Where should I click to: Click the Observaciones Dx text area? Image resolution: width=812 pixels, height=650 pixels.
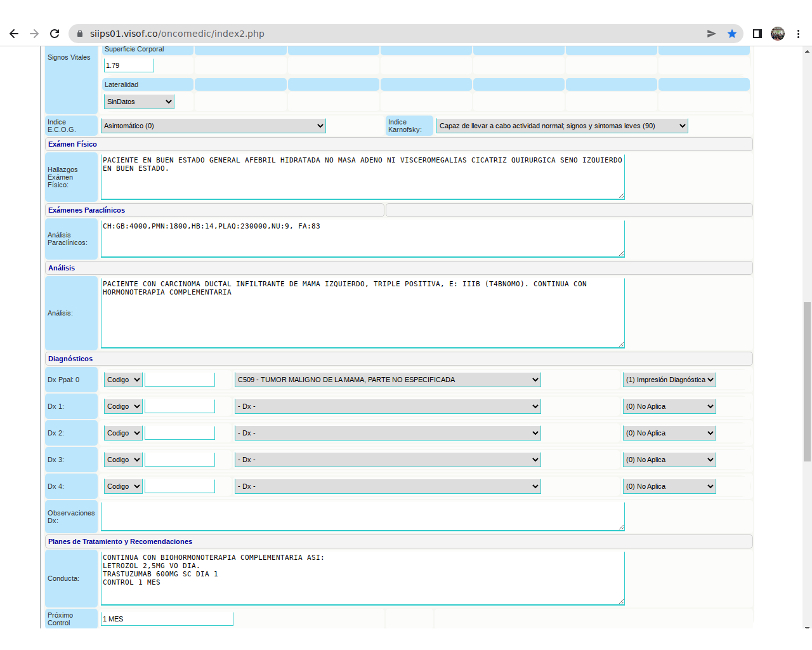click(x=362, y=516)
